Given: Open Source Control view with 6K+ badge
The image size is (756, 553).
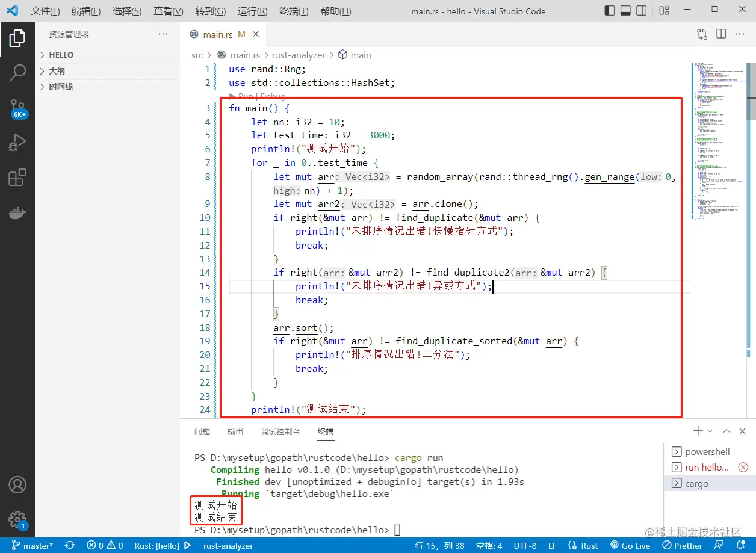Looking at the screenshot, I should tap(18, 108).
